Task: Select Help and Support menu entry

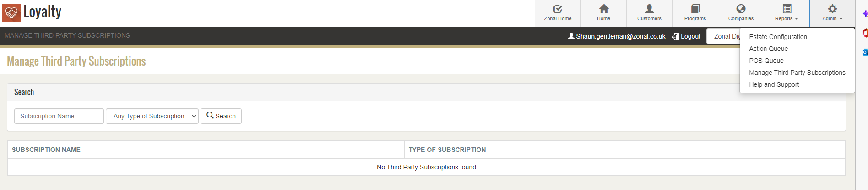Action: [774, 84]
